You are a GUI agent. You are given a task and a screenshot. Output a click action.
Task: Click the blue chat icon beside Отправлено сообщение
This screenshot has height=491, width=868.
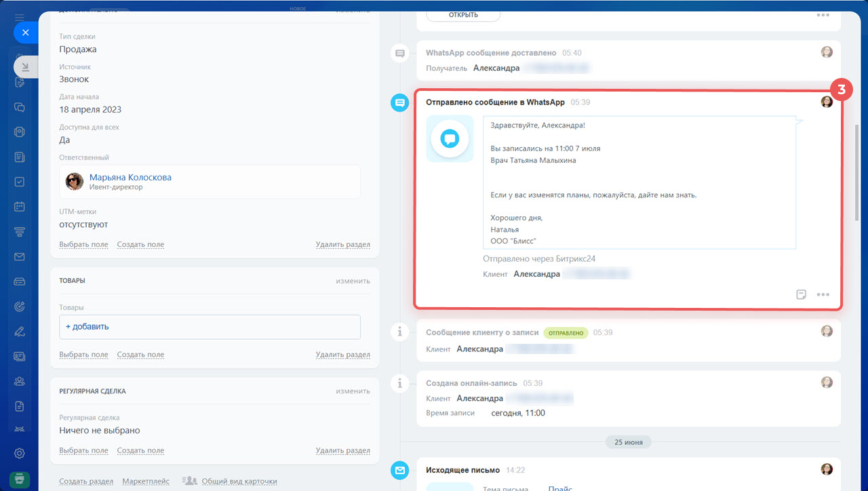(400, 102)
